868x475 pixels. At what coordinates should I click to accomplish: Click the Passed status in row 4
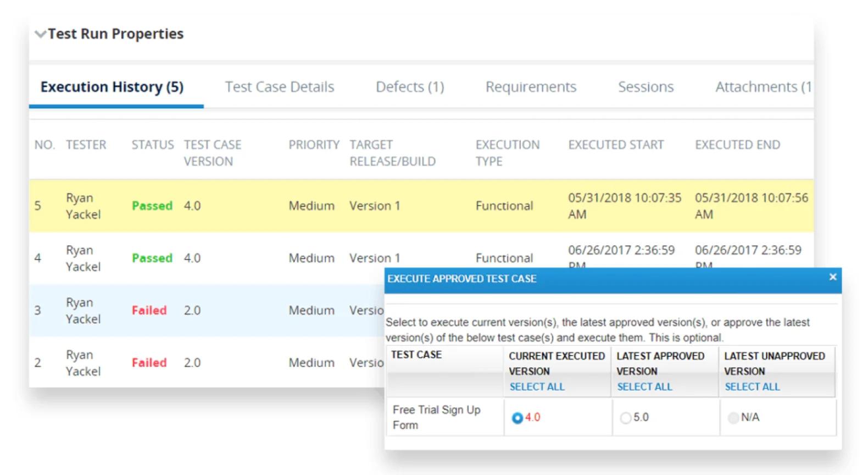152,258
